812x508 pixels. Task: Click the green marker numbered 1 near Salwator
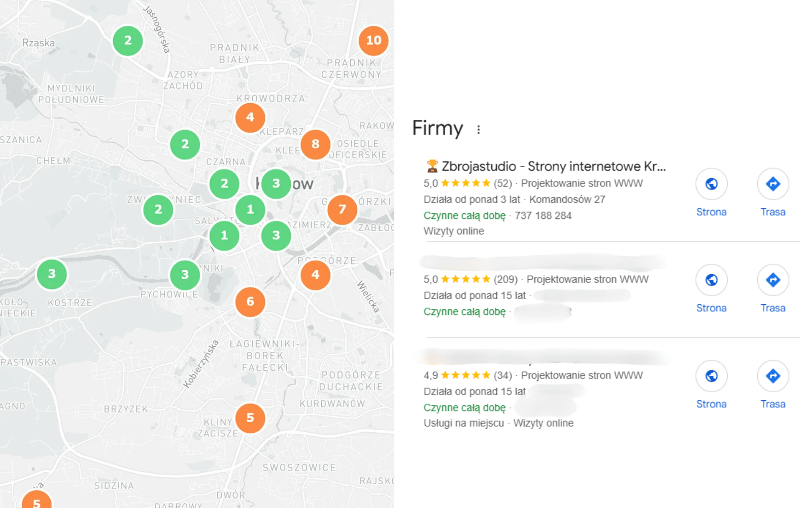coord(224,235)
